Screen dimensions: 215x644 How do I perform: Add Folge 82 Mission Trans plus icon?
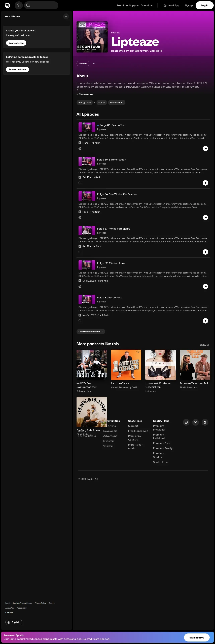click(80, 287)
